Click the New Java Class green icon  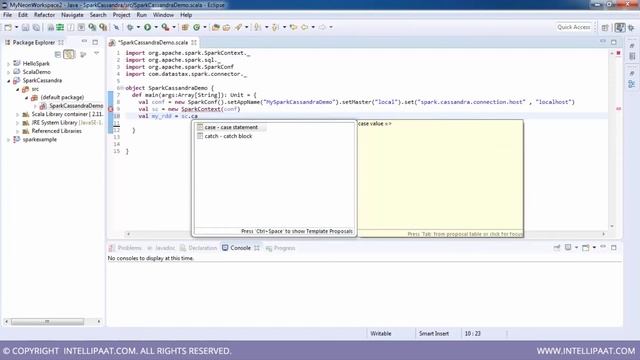point(196,27)
